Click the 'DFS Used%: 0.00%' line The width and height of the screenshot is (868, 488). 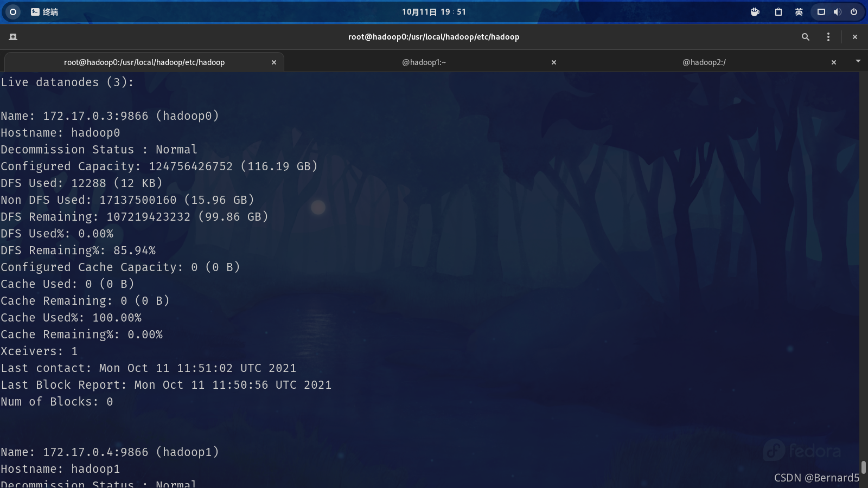tap(57, 234)
